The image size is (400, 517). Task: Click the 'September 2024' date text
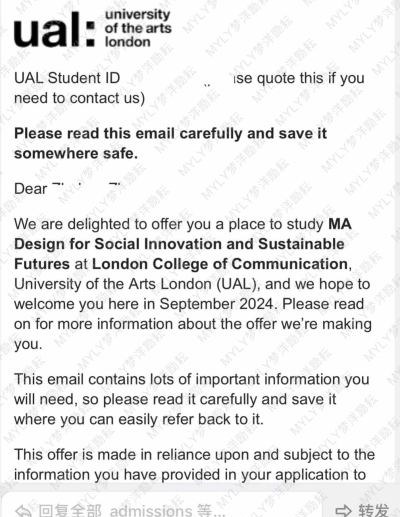coord(217,304)
